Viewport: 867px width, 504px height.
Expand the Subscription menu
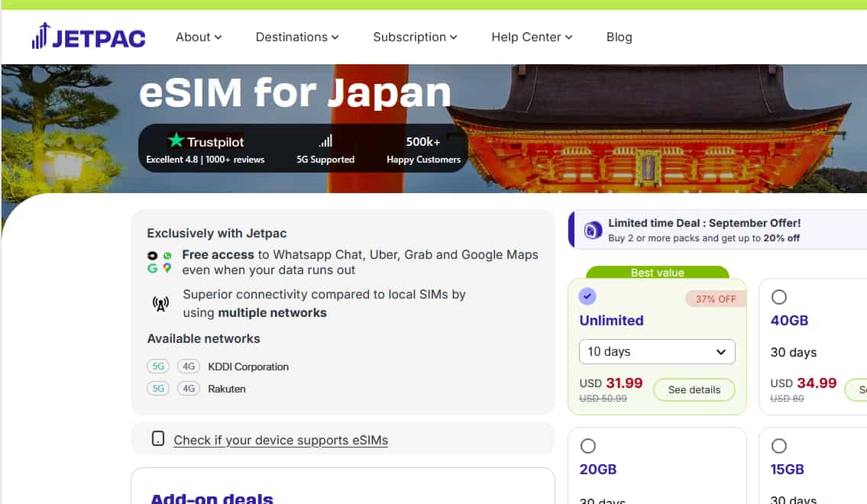pyautogui.click(x=415, y=37)
